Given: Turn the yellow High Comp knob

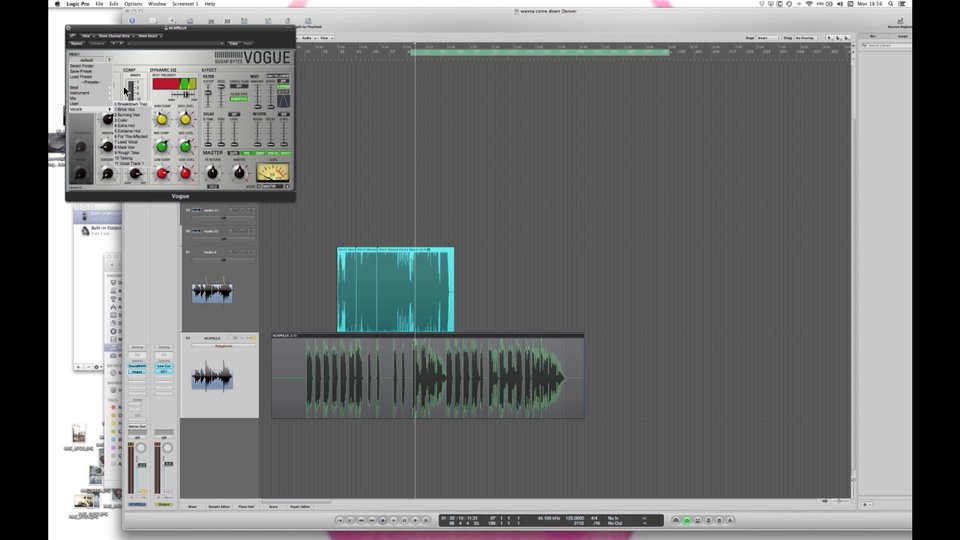Looking at the screenshot, I should [162, 119].
